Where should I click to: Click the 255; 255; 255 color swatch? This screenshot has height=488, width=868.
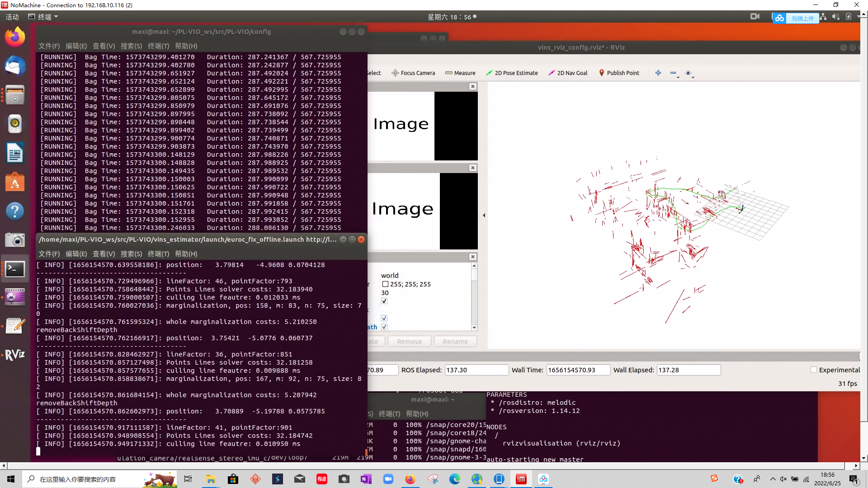385,284
